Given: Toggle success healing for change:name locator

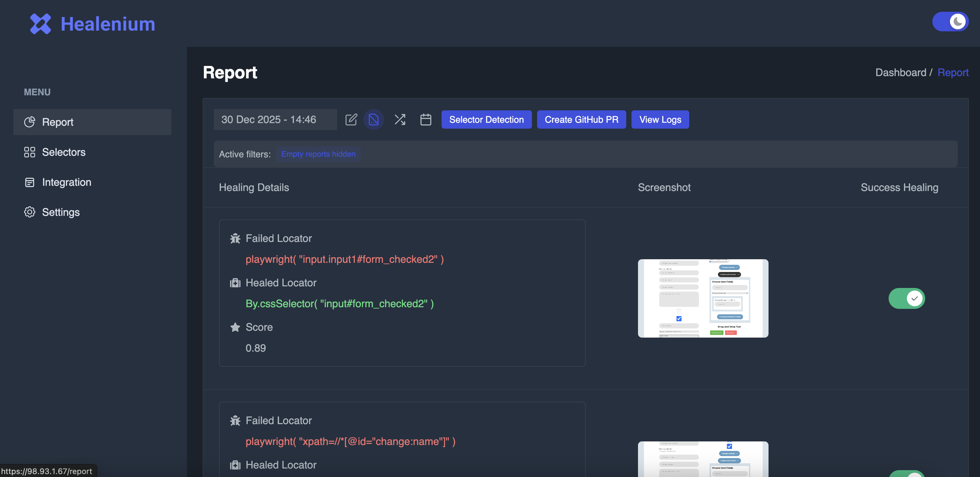Looking at the screenshot, I should [906, 474].
